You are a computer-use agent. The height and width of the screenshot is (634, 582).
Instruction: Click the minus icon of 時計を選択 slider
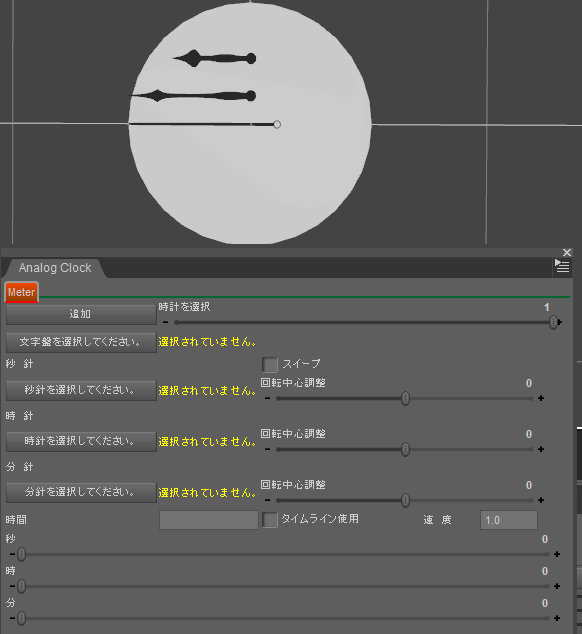(x=165, y=322)
